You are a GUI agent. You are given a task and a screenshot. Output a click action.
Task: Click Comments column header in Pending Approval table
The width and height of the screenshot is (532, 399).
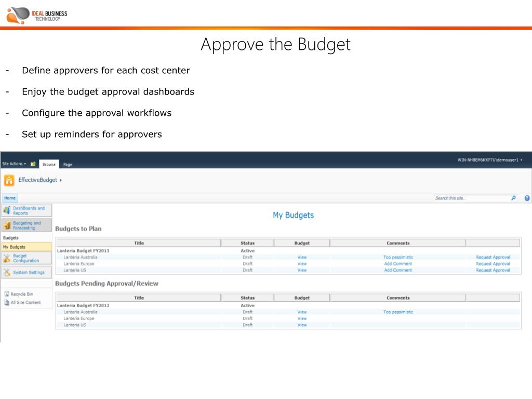click(x=398, y=298)
